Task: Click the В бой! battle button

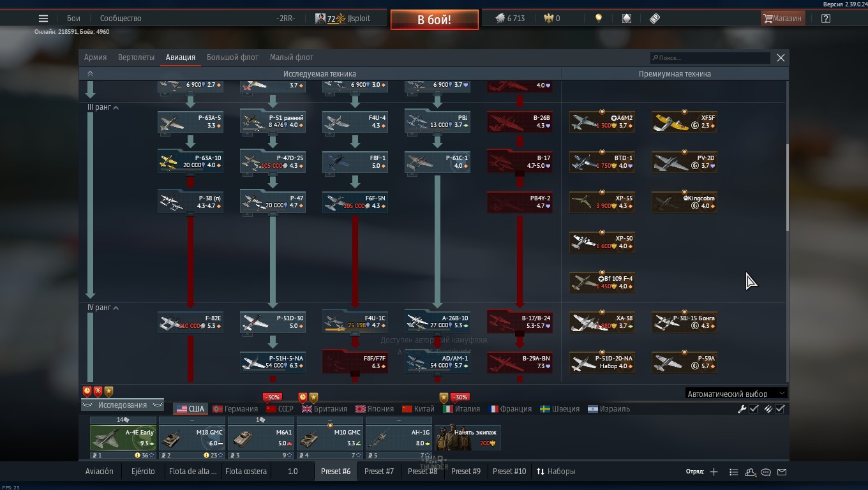Action: coord(435,20)
